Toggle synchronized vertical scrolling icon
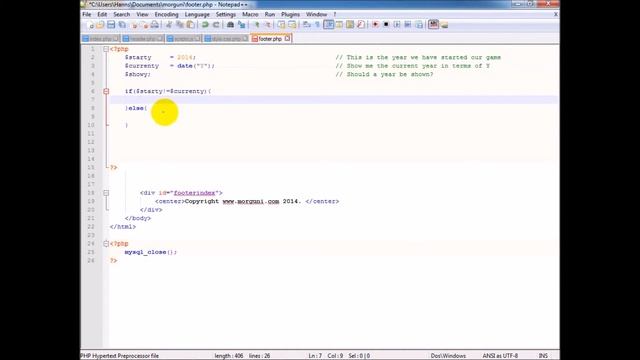Viewport: 640px width, 360px height. coord(281,25)
